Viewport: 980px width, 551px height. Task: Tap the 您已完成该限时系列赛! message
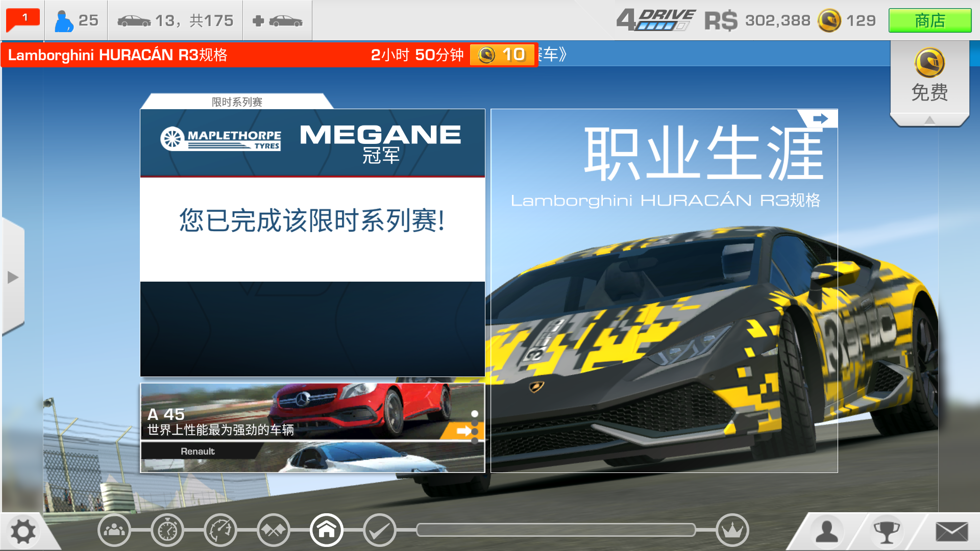pyautogui.click(x=312, y=220)
